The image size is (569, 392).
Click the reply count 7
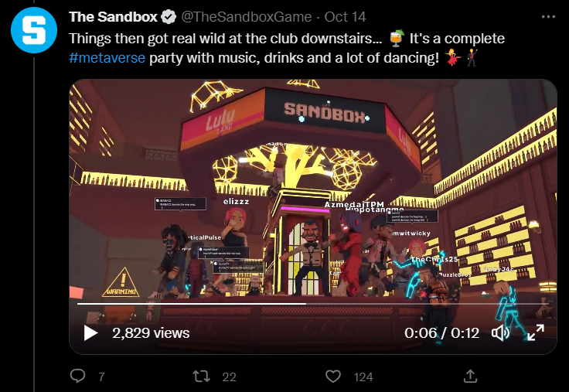pos(101,377)
